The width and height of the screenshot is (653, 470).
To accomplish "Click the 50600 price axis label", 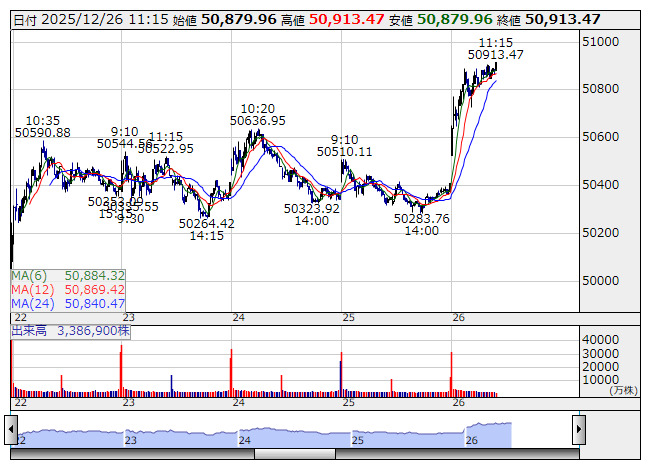I will click(x=601, y=137).
